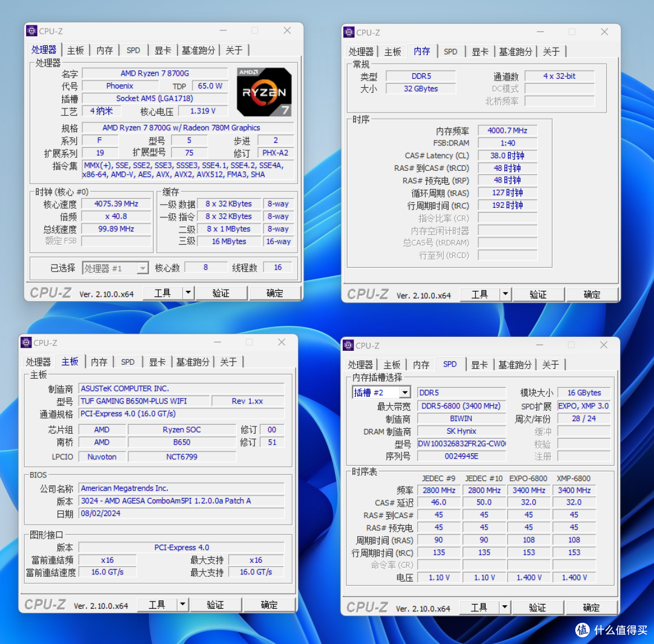Click 确定 button in memory window

592,294
